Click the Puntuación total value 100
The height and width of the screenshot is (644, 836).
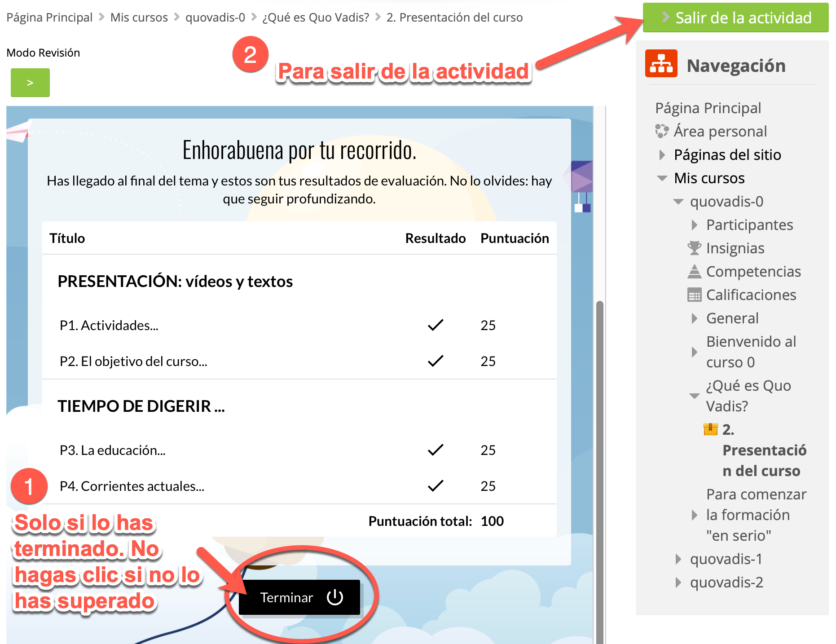coord(492,521)
